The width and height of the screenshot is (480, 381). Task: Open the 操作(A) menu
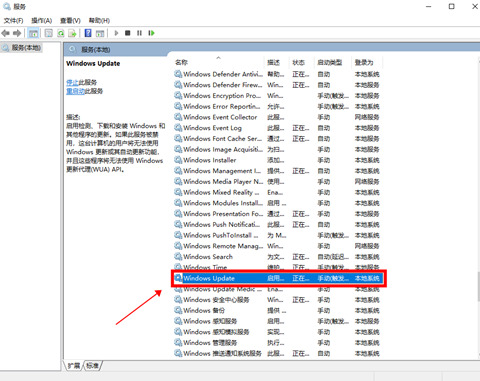click(42, 21)
